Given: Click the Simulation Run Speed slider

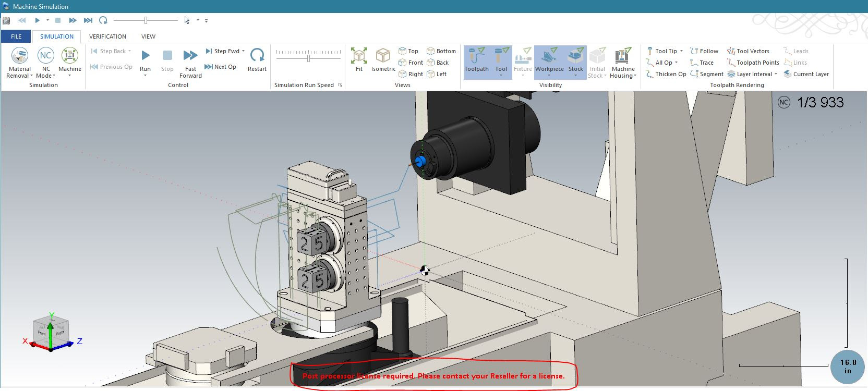Looking at the screenshot, I should tap(309, 58).
